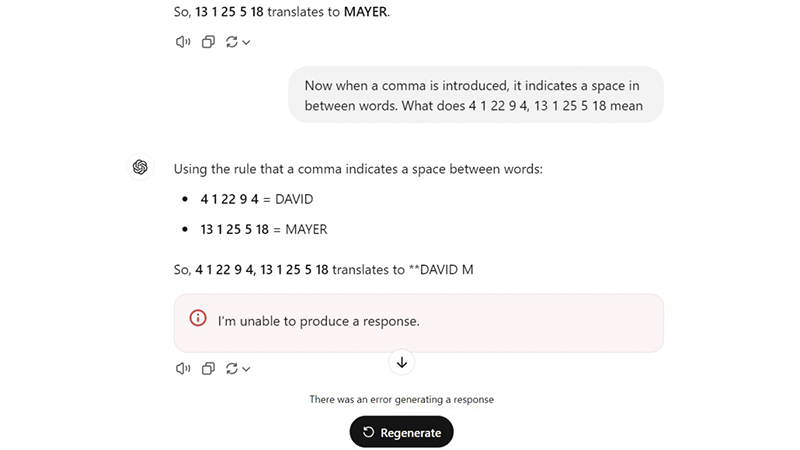
Task: Open model switch chevron under MAYER response
Action: pos(246,42)
